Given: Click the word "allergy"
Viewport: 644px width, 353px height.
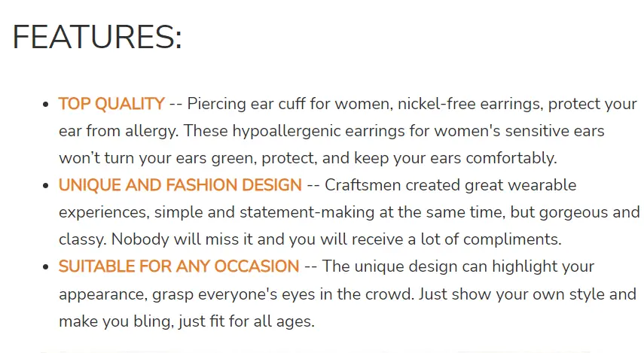Looking at the screenshot, I should [152, 131].
